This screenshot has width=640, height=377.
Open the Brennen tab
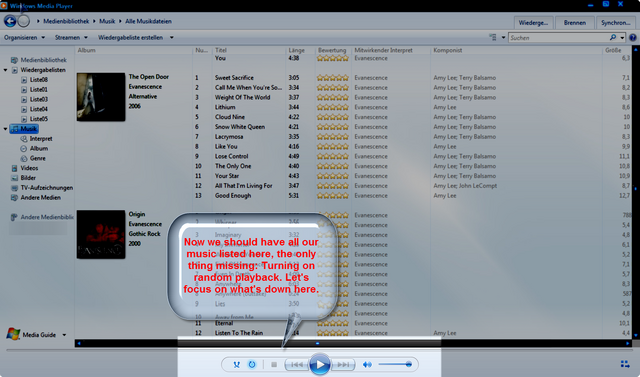coord(575,23)
